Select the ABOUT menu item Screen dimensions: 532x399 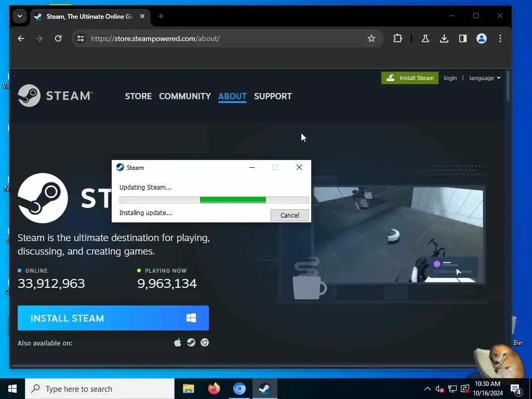coord(232,96)
